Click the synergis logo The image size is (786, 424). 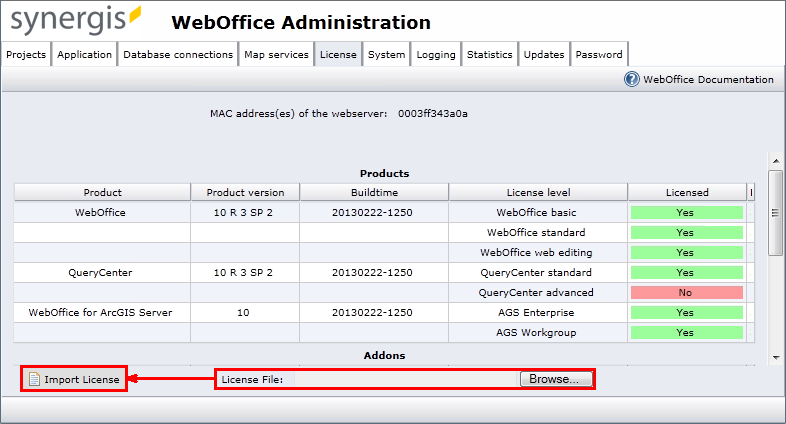76,20
